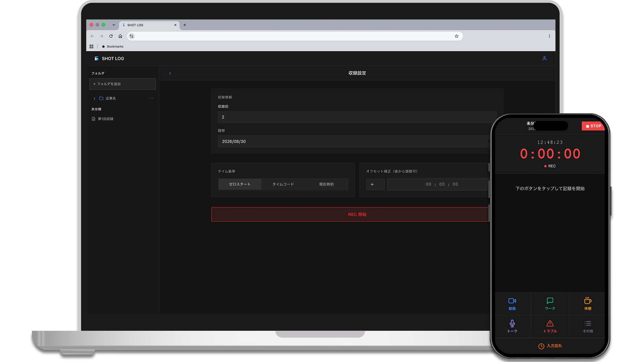Select ゼロスタート time basis

click(240, 184)
